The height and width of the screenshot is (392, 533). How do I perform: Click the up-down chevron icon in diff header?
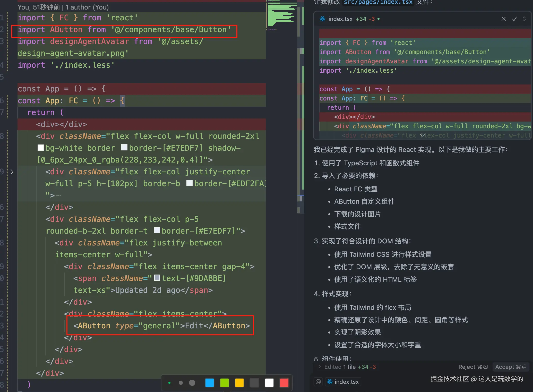(524, 19)
